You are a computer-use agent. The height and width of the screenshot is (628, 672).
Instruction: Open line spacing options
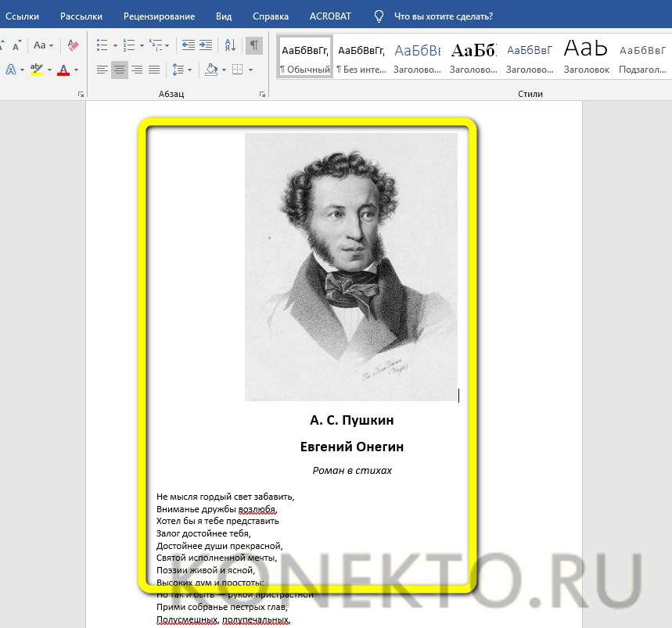(178, 70)
